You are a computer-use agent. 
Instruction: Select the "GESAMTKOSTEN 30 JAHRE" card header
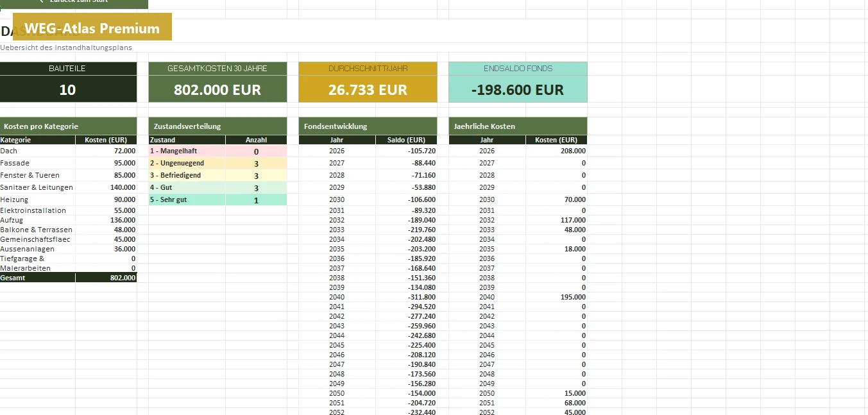point(217,69)
